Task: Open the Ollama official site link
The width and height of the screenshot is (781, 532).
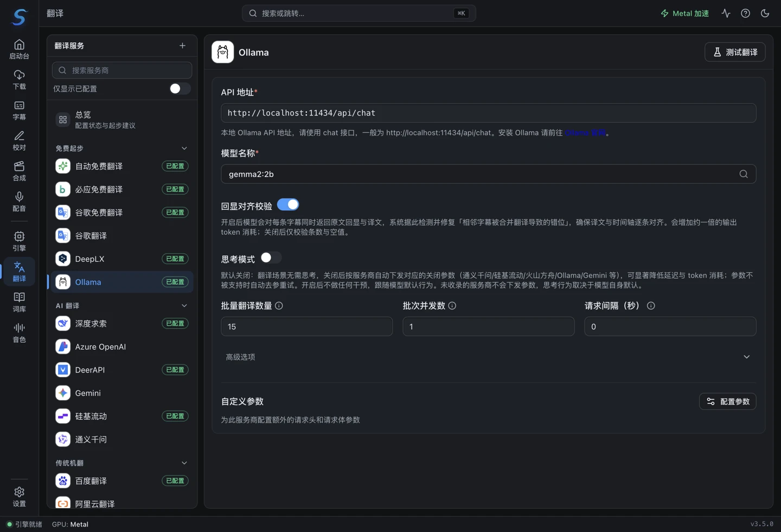Action: point(585,132)
